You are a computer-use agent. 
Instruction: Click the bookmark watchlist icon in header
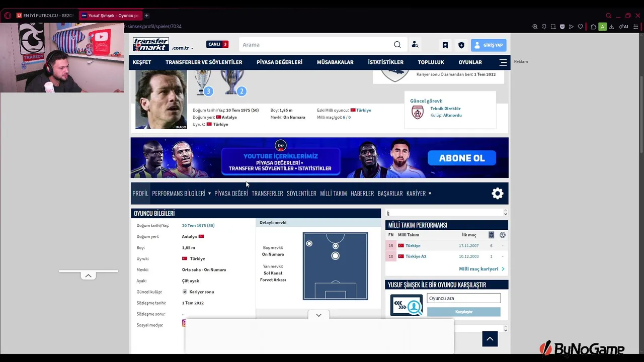click(445, 45)
